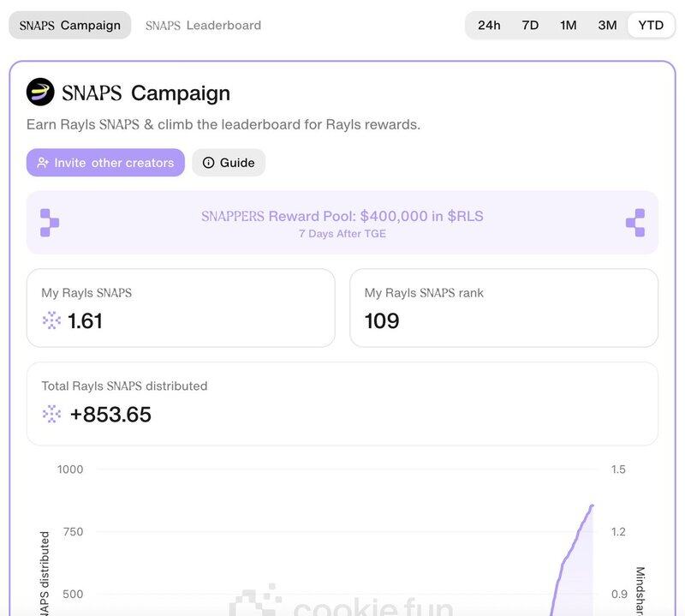Switch to the SNAPS Leaderboard tab
This screenshot has height=616, width=685.
203,26
